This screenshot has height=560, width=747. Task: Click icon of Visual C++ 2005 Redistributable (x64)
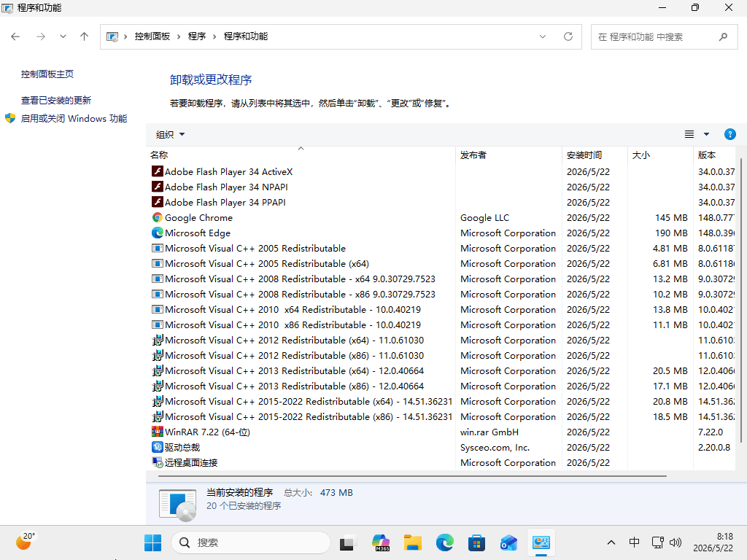pos(158,263)
